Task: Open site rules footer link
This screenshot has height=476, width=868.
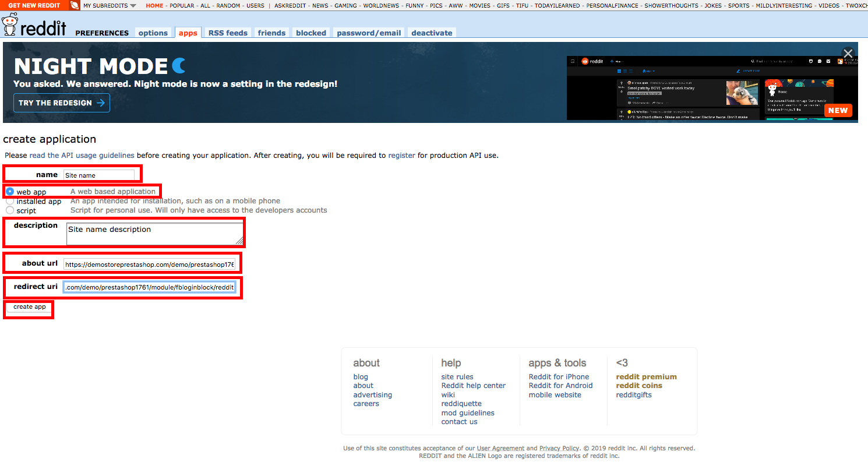Action: [457, 377]
